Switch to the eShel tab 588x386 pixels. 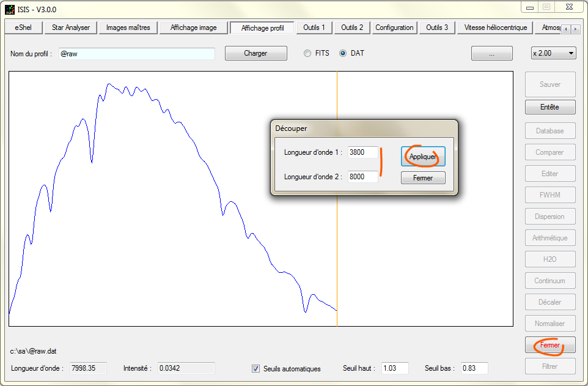point(23,28)
